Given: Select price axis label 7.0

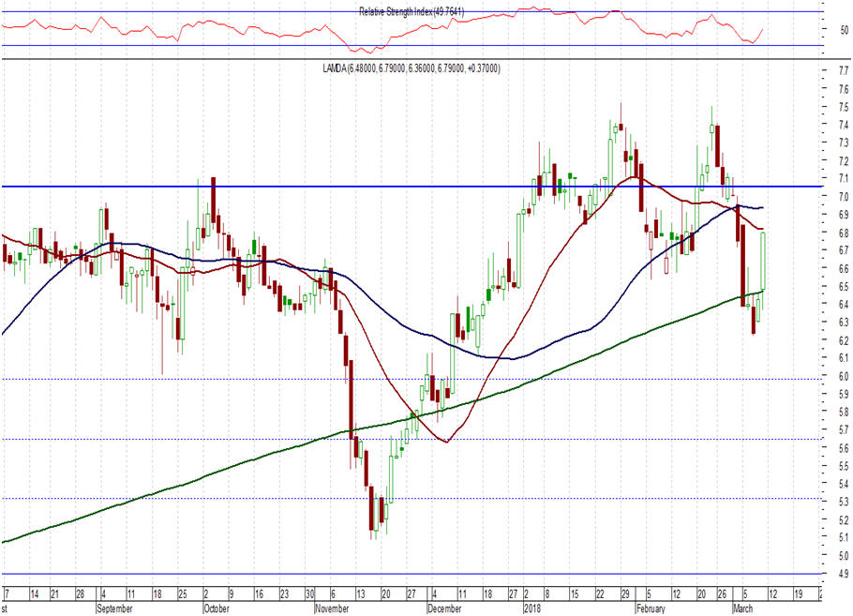Looking at the screenshot, I should coord(844,197).
